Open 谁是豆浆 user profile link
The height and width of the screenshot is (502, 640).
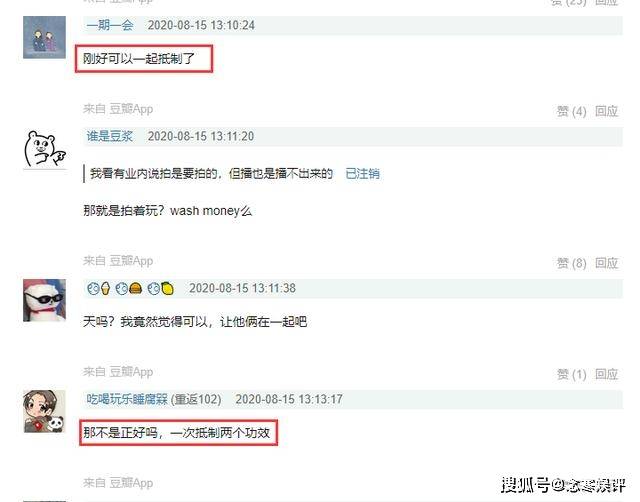[x=109, y=136]
